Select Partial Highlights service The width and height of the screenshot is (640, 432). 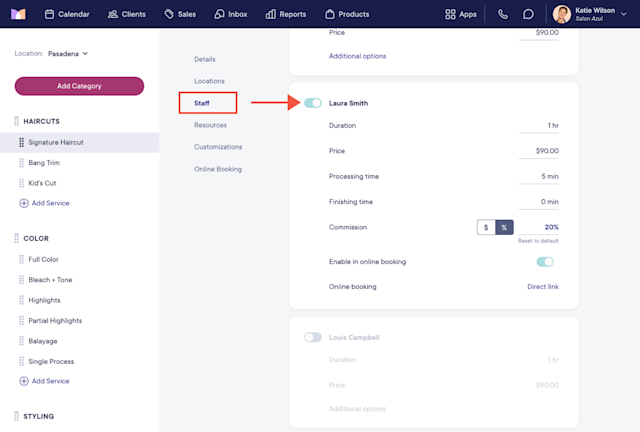click(55, 321)
